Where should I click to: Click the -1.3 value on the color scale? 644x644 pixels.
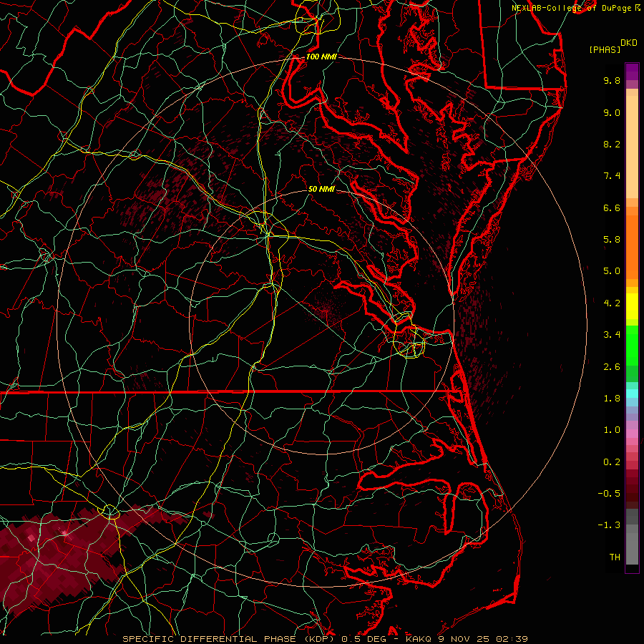click(609, 525)
